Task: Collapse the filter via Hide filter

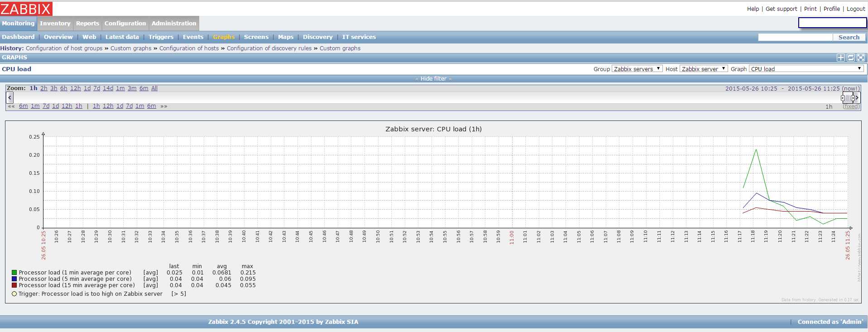Action: [x=433, y=79]
